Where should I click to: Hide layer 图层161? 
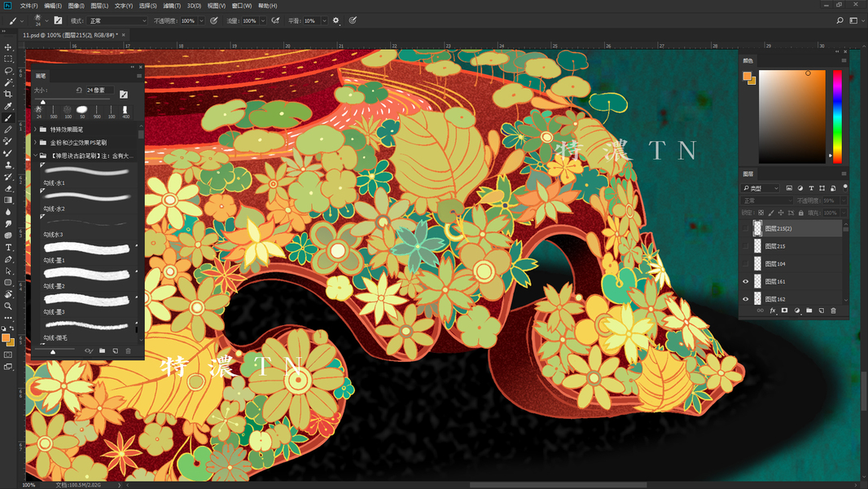pyautogui.click(x=745, y=281)
